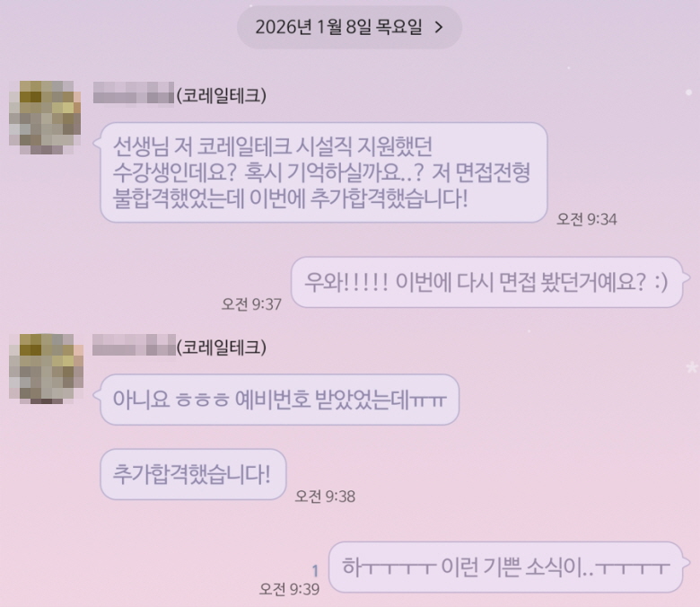Open the date chevron next to 2026년 1월 8일
Image resolution: width=700 pixels, height=607 pixels.
pyautogui.click(x=439, y=28)
